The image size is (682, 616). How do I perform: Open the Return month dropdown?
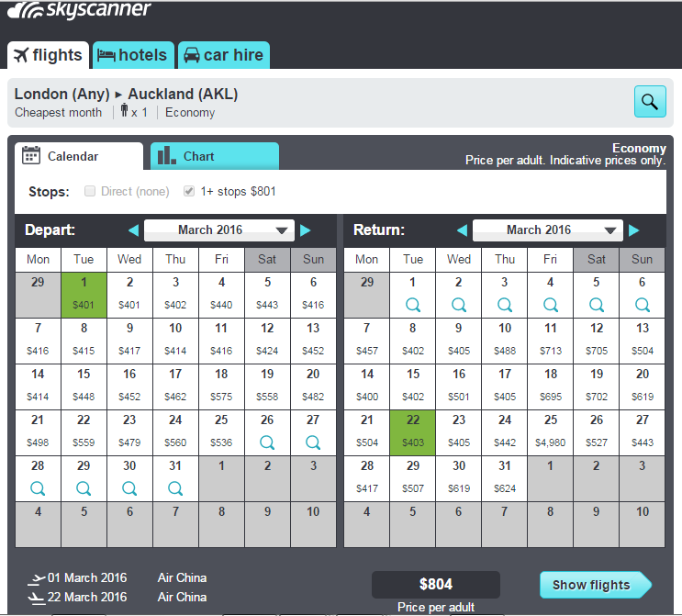548,230
